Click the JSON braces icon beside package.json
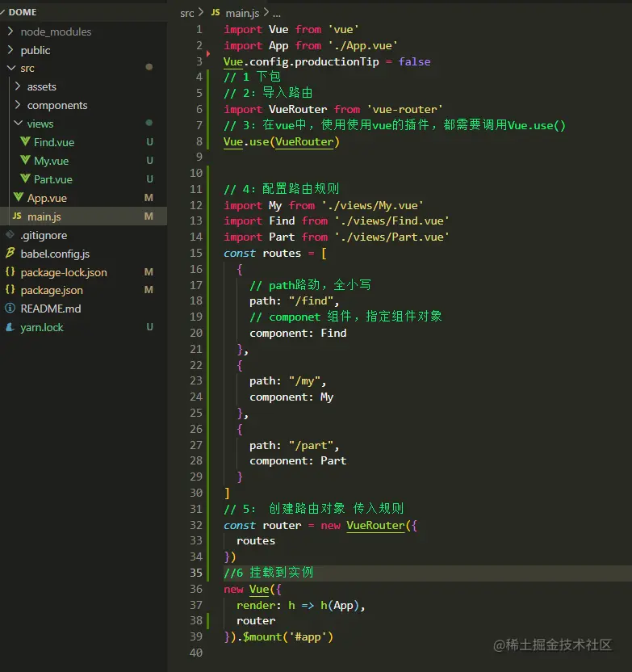The image size is (632, 672). [x=10, y=290]
